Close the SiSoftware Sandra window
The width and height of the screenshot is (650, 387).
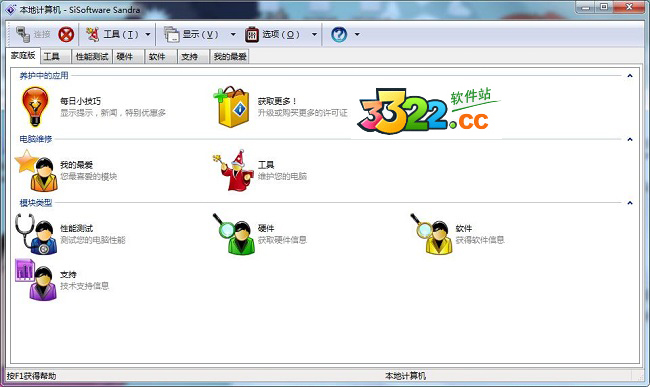click(x=629, y=7)
